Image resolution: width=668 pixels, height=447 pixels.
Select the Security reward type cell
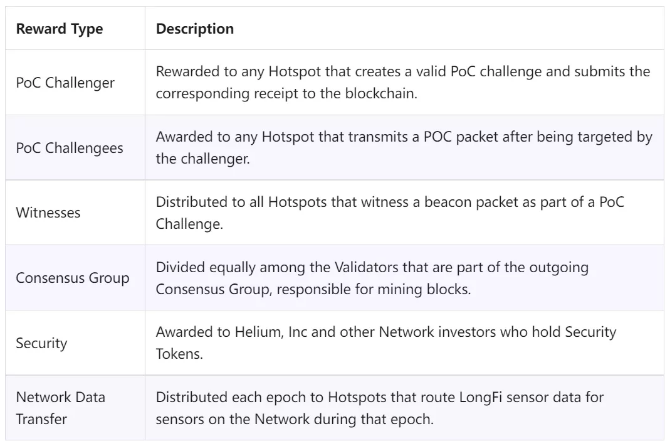[x=41, y=343]
